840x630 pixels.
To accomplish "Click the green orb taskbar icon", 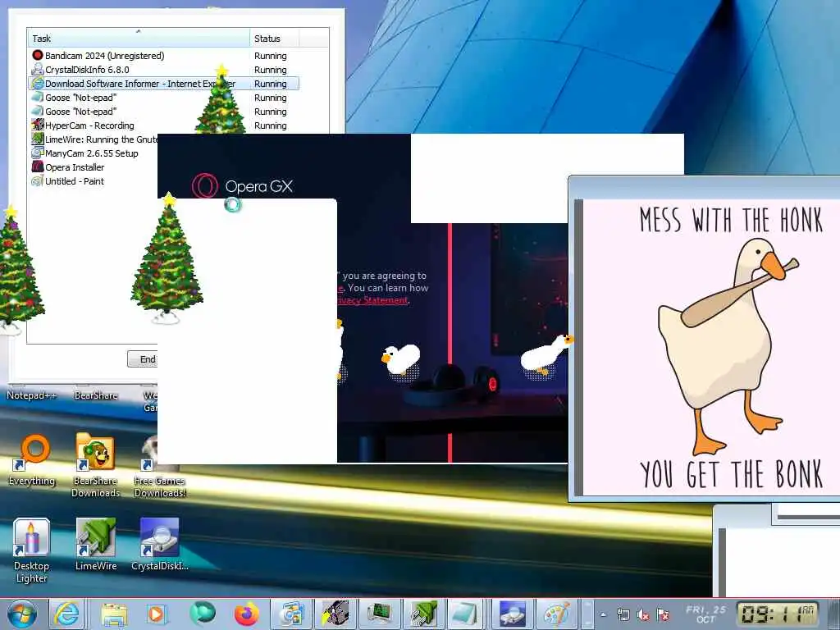I will coord(202,614).
